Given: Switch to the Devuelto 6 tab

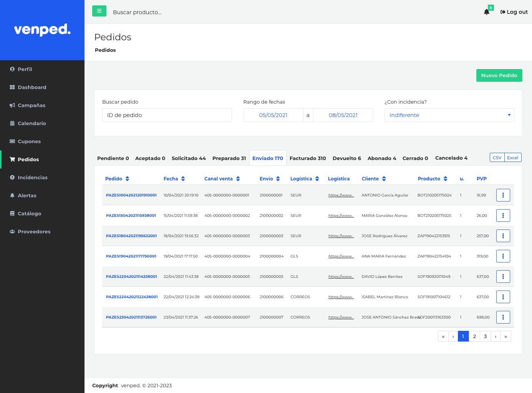Looking at the screenshot, I should (347, 158).
